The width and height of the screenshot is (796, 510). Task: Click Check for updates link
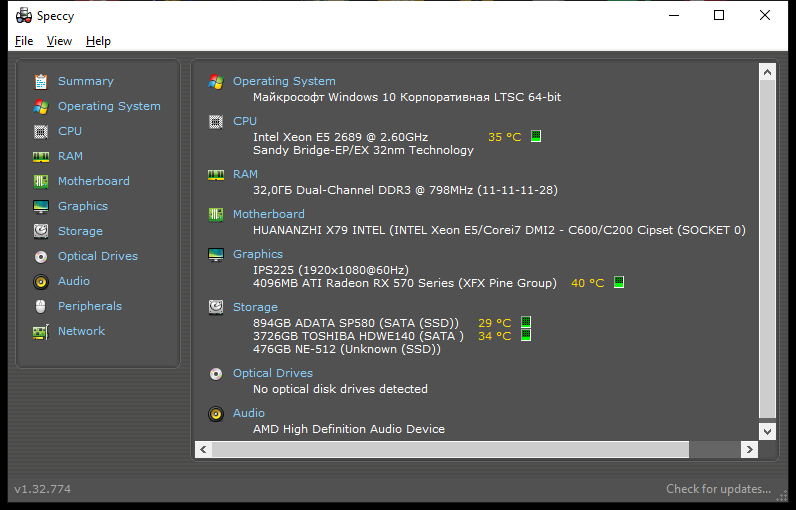point(718,489)
